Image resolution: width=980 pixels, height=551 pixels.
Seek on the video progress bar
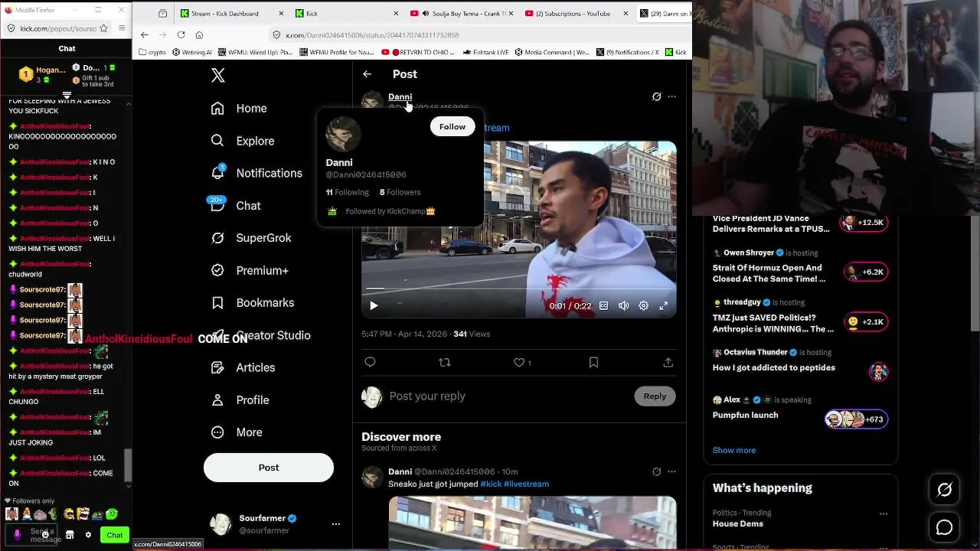pyautogui.click(x=518, y=289)
